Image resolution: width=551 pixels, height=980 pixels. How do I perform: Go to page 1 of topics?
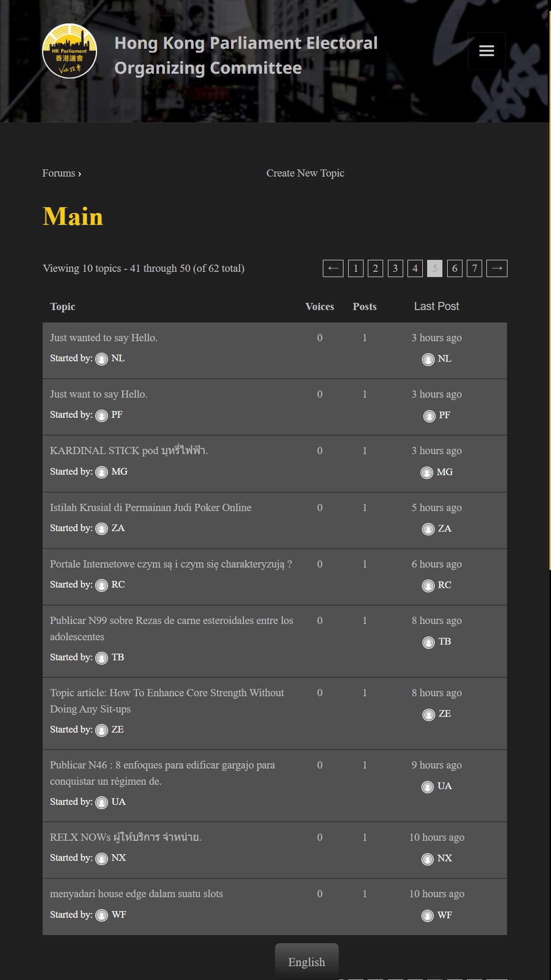click(x=356, y=268)
